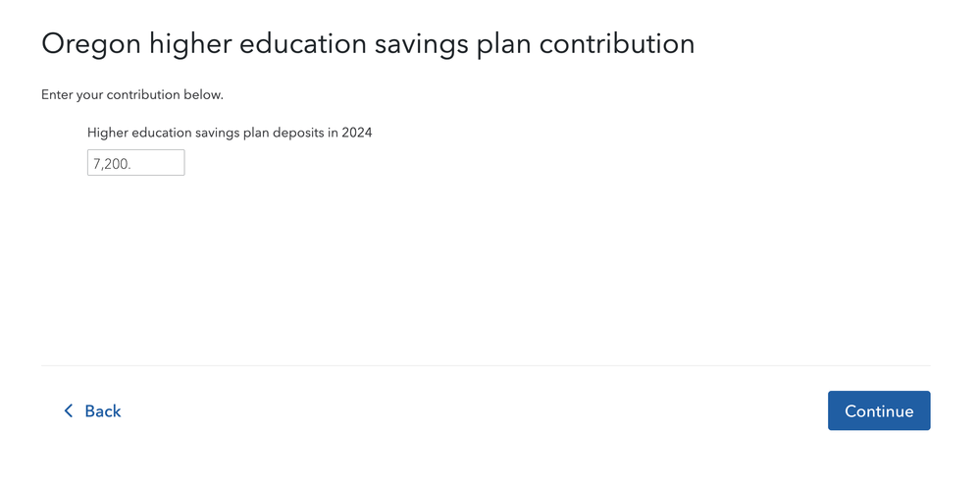Click the word 'contribution' in the page title
This screenshot has width=980, height=489.
617,44
